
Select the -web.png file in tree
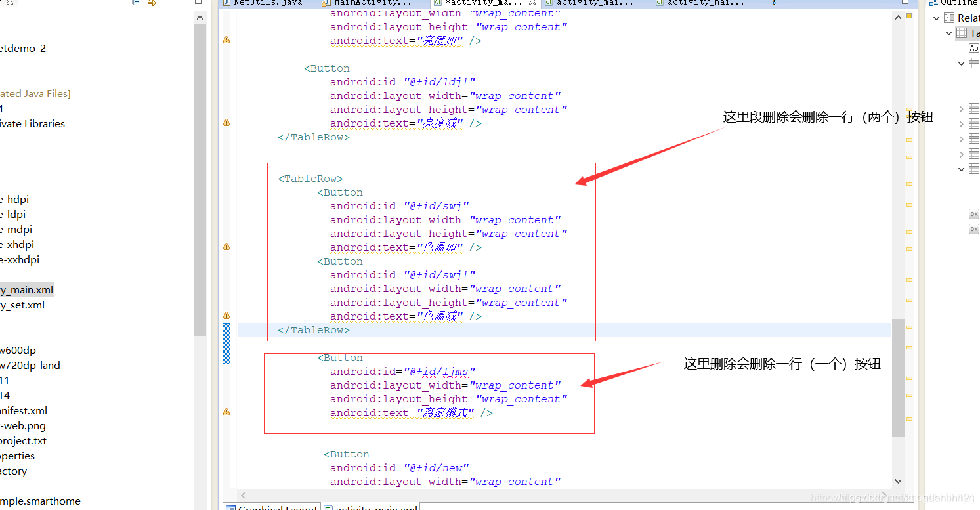click(23, 426)
